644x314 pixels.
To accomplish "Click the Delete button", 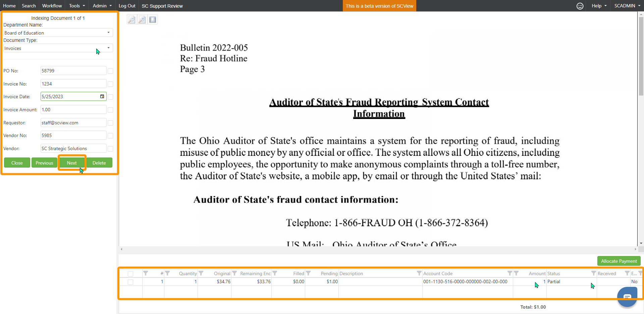I will [99, 163].
